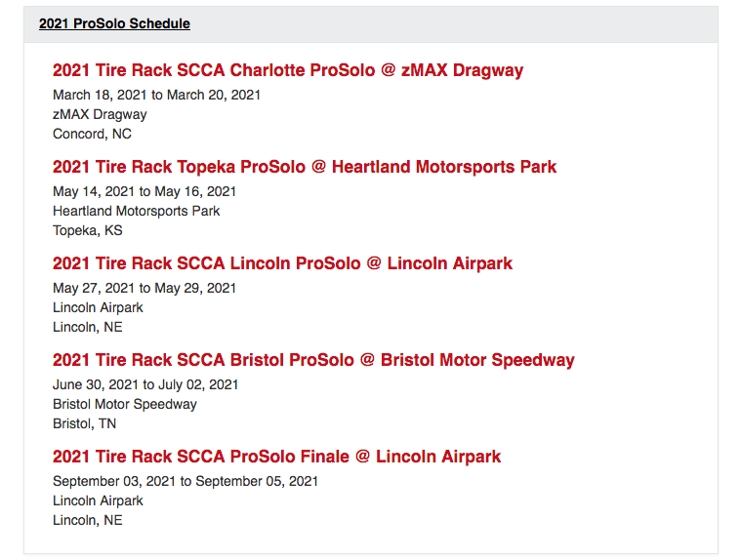Click the Heartland Motorsports Park venue text

tap(137, 211)
